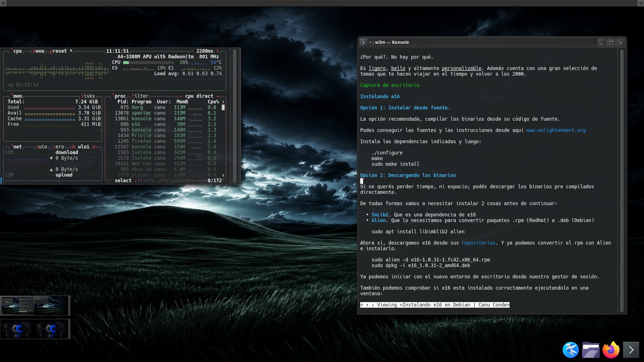This screenshot has height=362, width=644.
Task: Open the Konsole terminal icon in the dock
Action: coord(631,350)
